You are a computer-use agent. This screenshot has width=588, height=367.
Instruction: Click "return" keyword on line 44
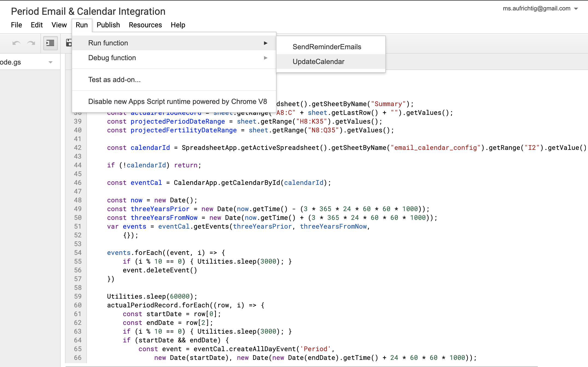point(186,165)
